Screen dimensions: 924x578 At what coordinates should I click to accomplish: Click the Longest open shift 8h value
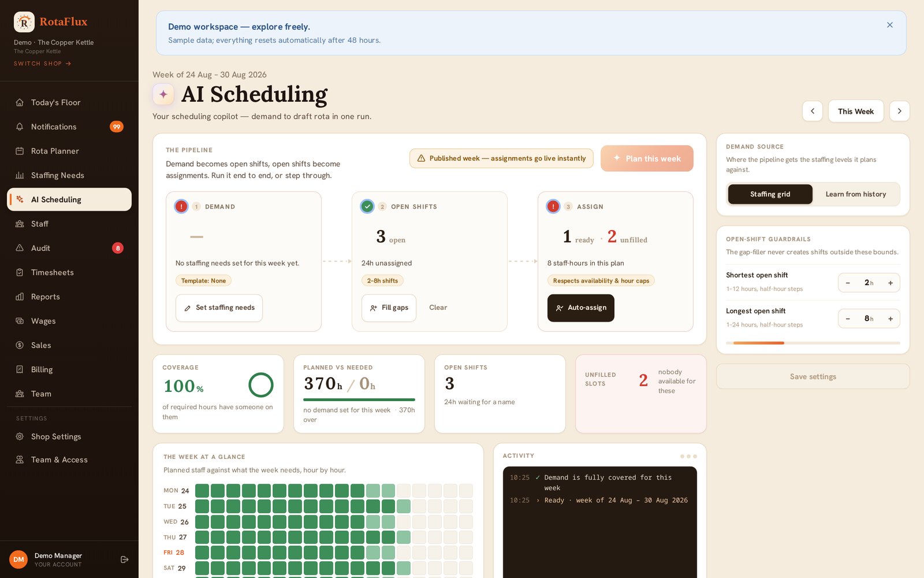[x=869, y=318]
